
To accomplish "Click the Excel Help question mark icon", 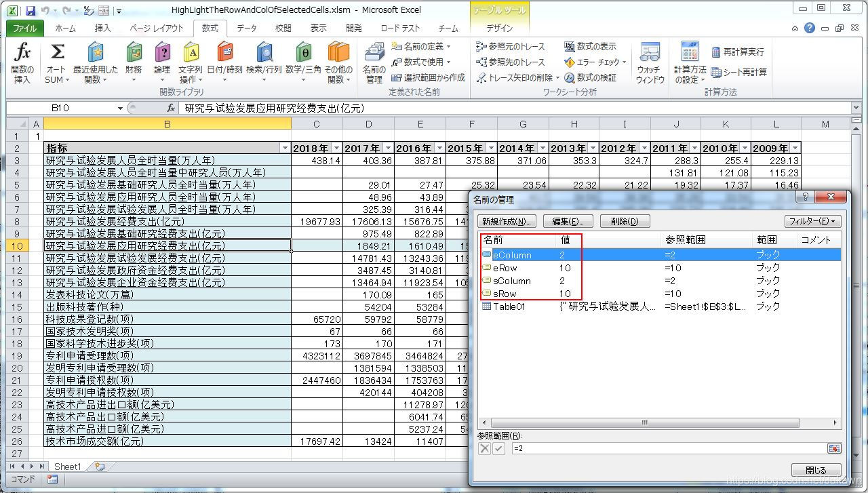I will tap(810, 28).
